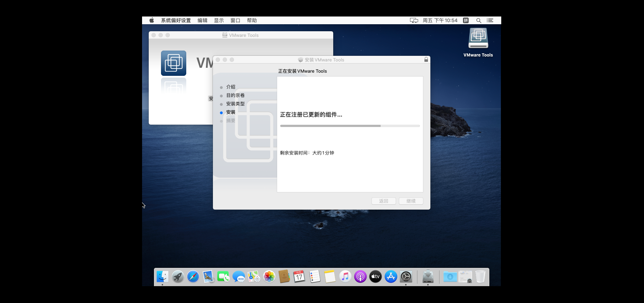
Task: Open Music from the Dock
Action: point(345,277)
